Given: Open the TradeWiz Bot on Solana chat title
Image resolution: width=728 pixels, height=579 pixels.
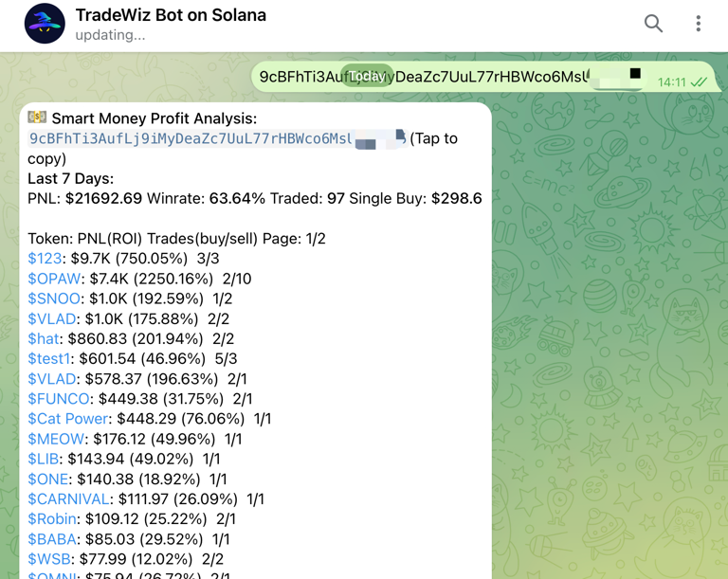Looking at the screenshot, I should pyautogui.click(x=171, y=16).
